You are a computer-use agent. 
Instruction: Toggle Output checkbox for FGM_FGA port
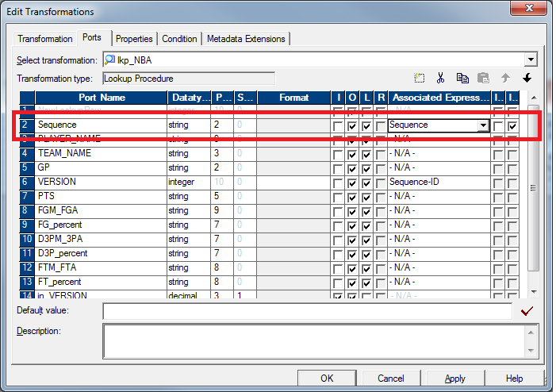point(352,212)
